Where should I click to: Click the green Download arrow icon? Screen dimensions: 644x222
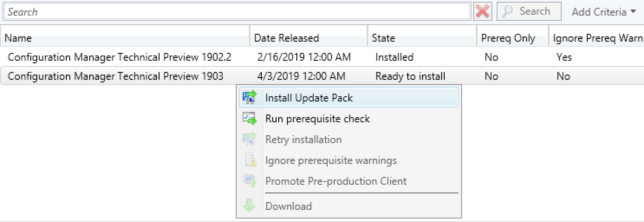tap(250, 206)
